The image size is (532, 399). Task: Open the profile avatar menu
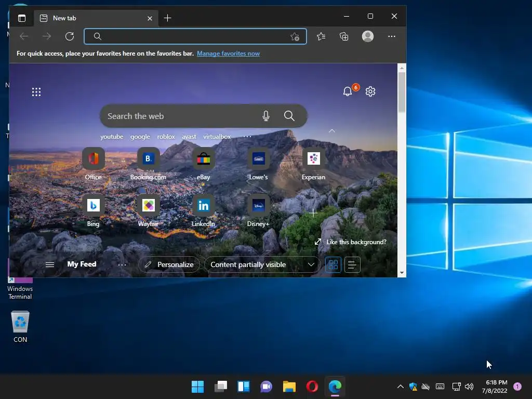tap(368, 36)
